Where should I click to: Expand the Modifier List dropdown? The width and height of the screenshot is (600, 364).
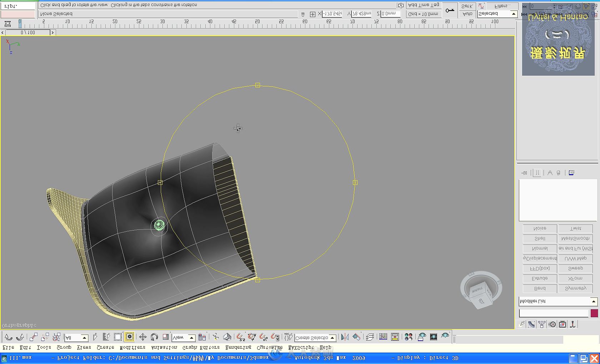(x=558, y=302)
